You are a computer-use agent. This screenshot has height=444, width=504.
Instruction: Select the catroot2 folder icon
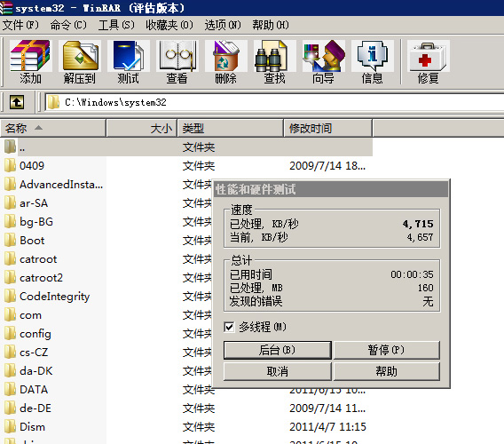click(10, 277)
